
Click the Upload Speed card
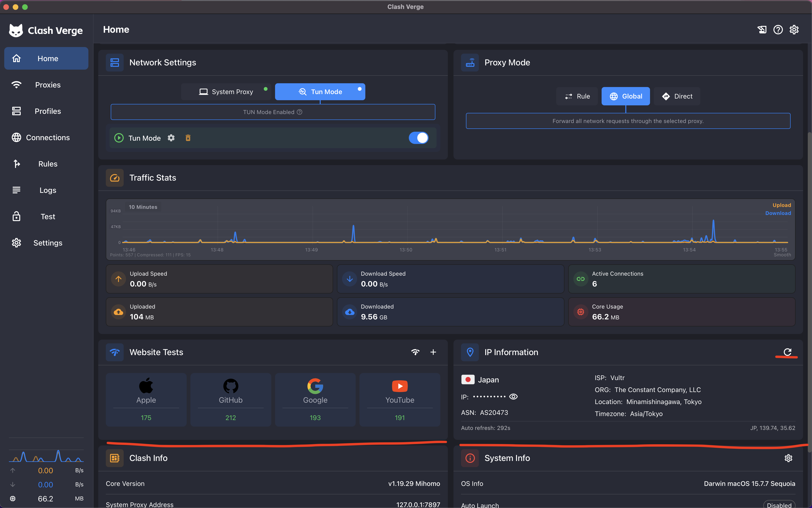tap(219, 279)
